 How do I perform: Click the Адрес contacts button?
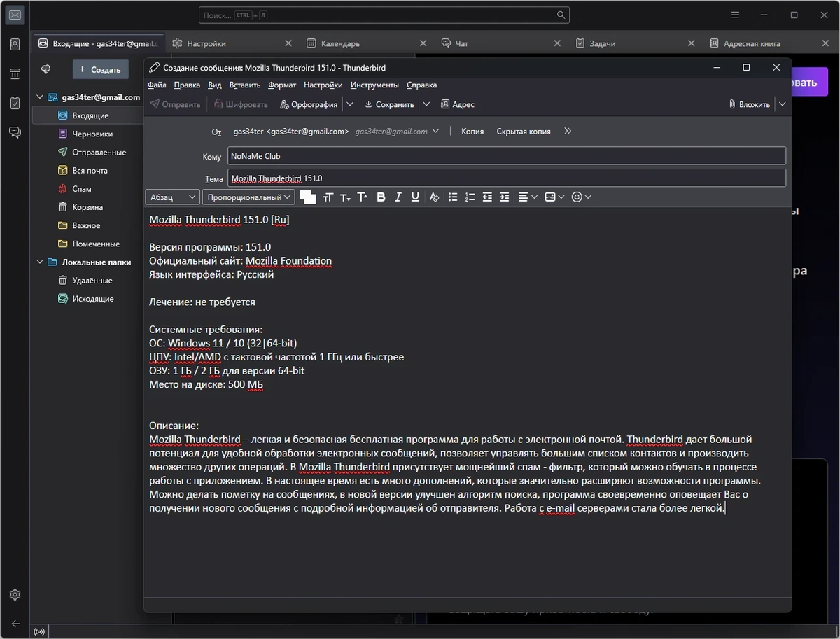(x=457, y=104)
